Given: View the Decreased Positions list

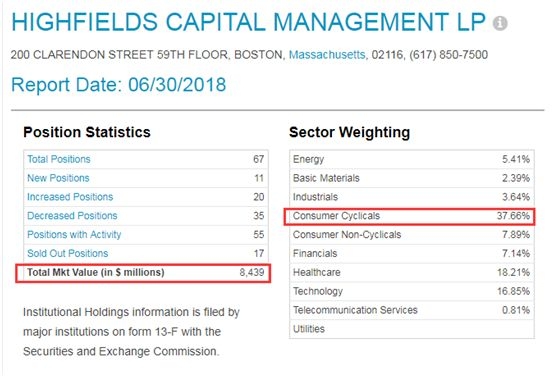Looking at the screenshot, I should (x=72, y=216).
